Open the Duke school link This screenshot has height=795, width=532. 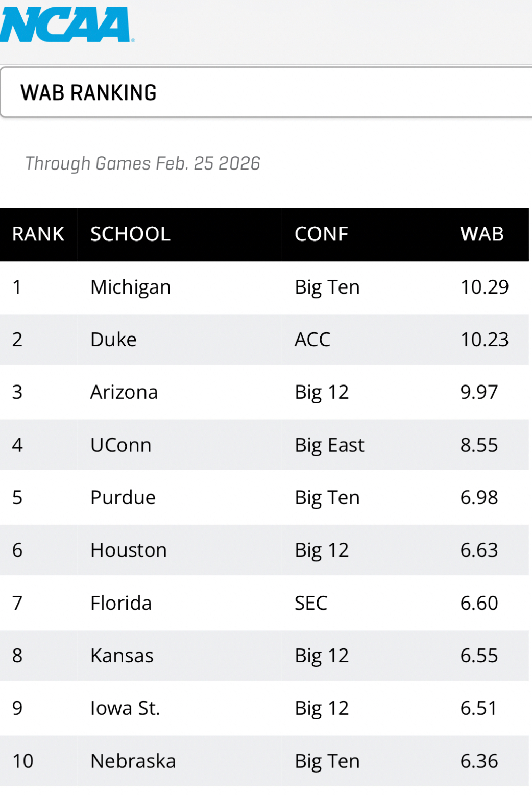coord(113,340)
